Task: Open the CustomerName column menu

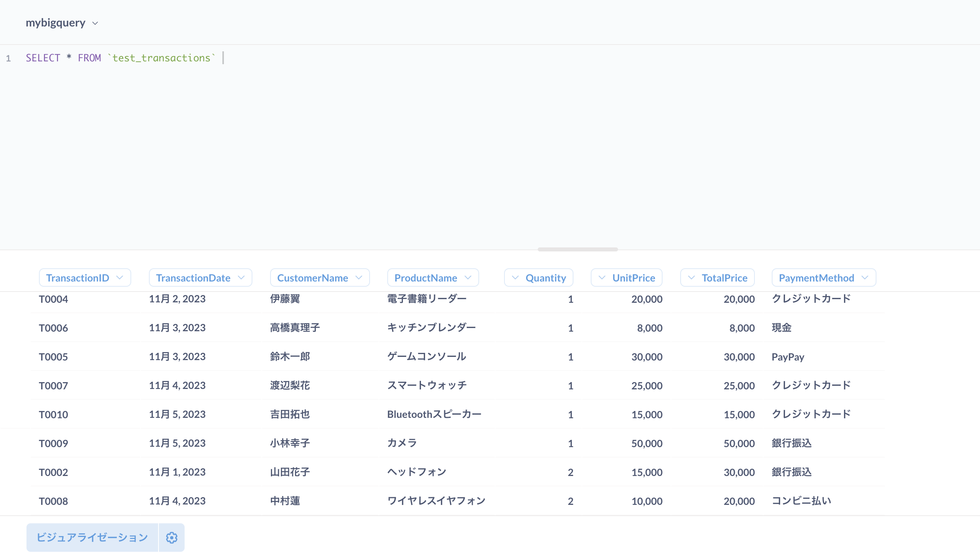Action: coord(358,277)
